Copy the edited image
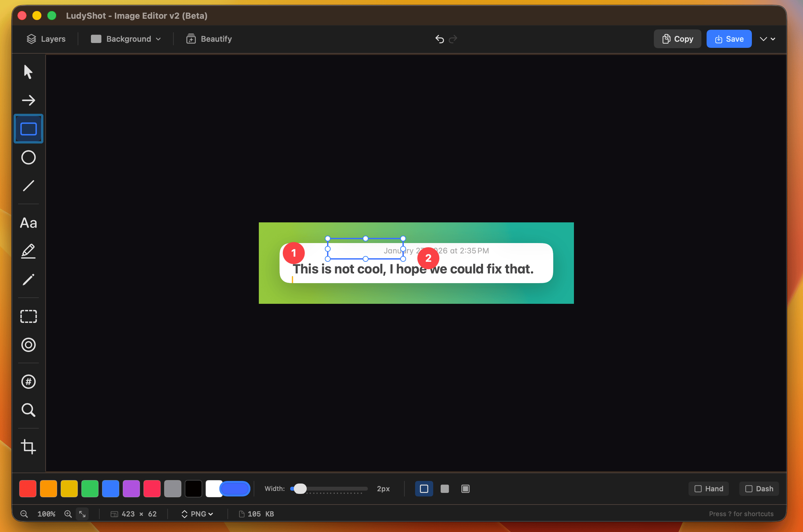Screen dimensions: 803x532 [677, 39]
